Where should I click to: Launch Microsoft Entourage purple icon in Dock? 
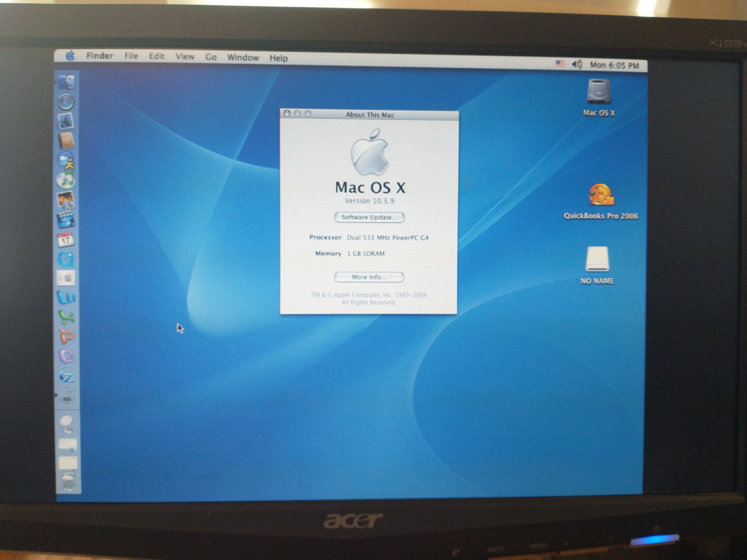pyautogui.click(x=67, y=356)
